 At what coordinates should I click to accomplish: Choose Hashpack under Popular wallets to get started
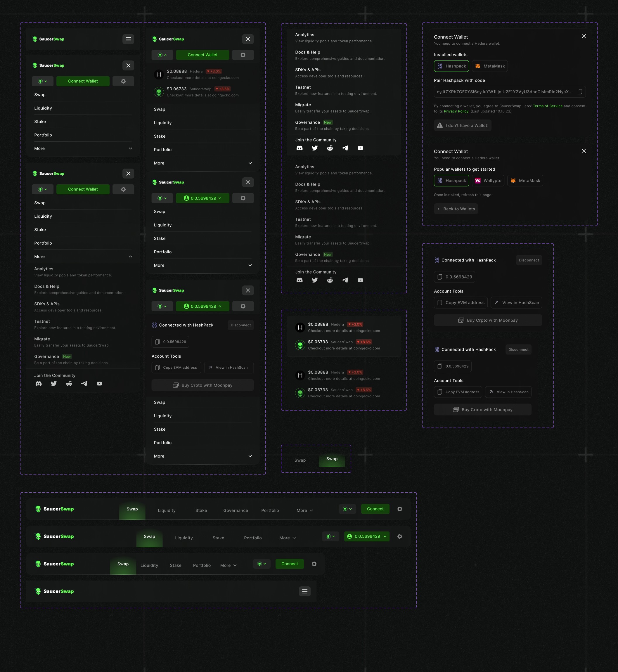[451, 181]
